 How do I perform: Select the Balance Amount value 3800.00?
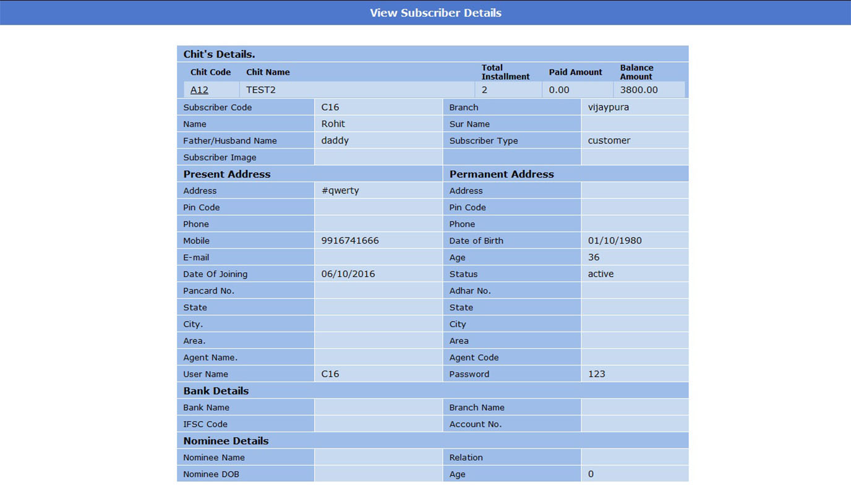(x=639, y=90)
